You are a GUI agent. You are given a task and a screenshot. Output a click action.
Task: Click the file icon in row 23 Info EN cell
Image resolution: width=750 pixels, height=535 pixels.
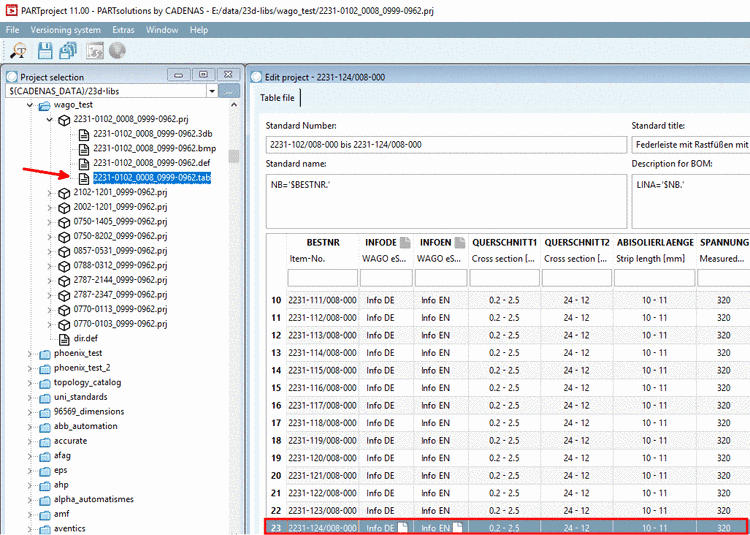[457, 527]
